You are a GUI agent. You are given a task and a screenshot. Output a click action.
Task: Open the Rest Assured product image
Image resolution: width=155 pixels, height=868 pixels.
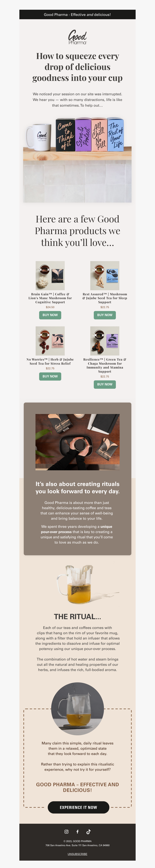pos(105,275)
